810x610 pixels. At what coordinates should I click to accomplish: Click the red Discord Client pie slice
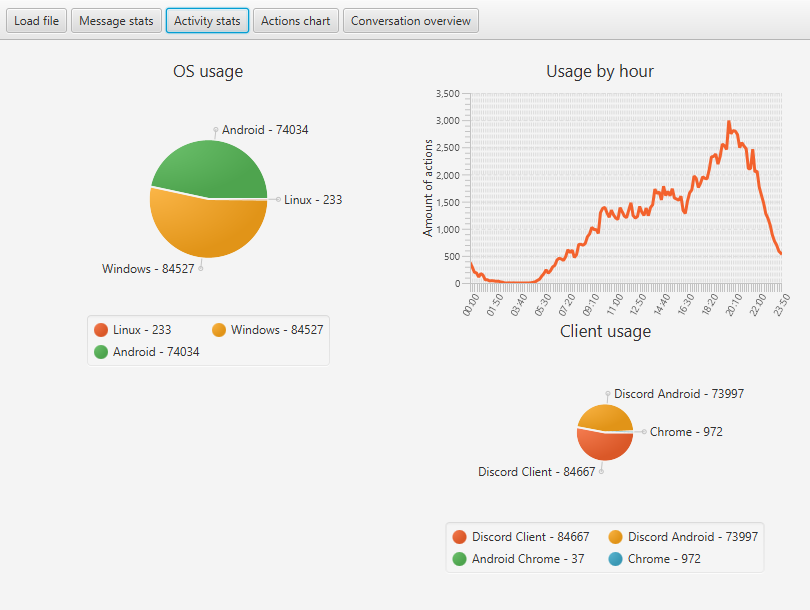[603, 446]
